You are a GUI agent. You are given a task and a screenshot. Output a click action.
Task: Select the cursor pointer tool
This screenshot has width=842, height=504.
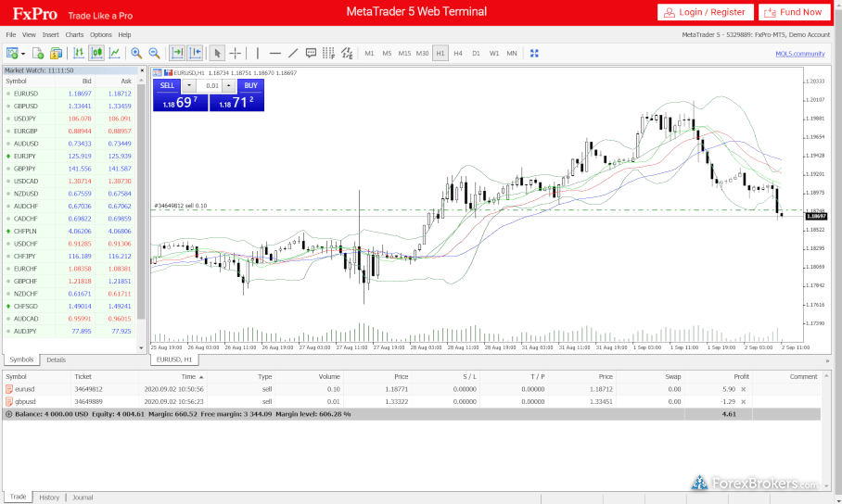coord(217,53)
